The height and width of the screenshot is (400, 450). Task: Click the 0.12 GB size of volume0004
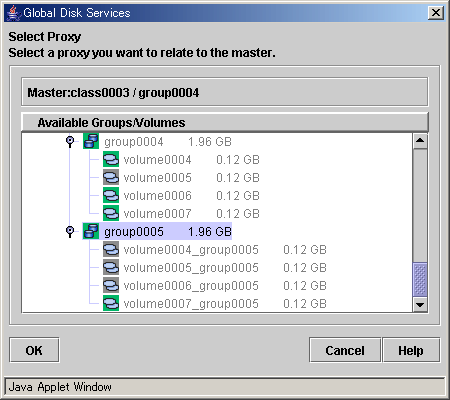(238, 160)
